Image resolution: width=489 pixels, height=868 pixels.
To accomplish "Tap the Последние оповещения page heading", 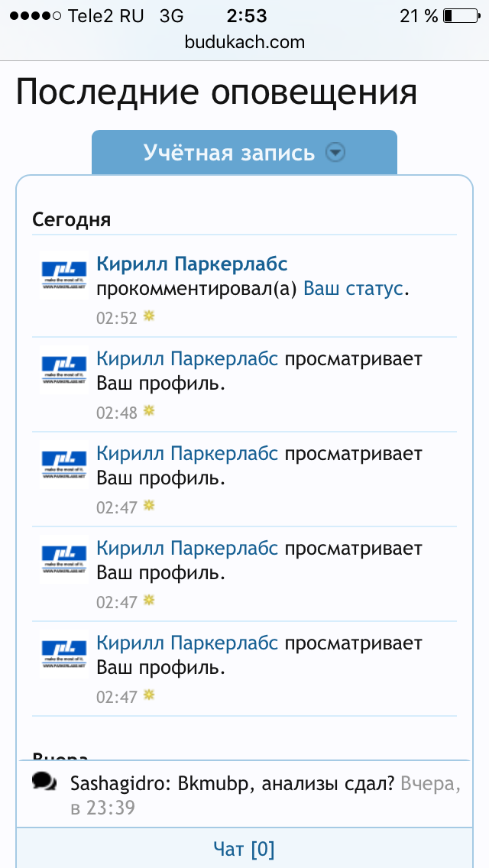I will coord(216,93).
